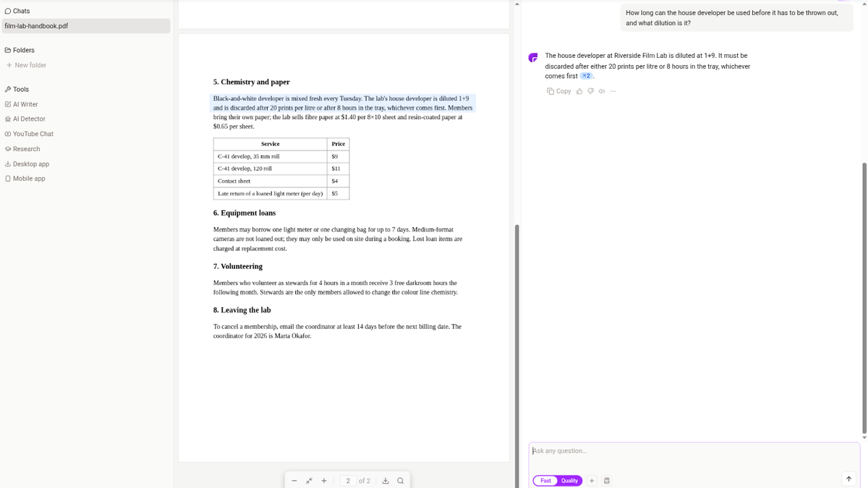
Task: Click the "6. Equipment loans" heading
Action: coord(244,213)
